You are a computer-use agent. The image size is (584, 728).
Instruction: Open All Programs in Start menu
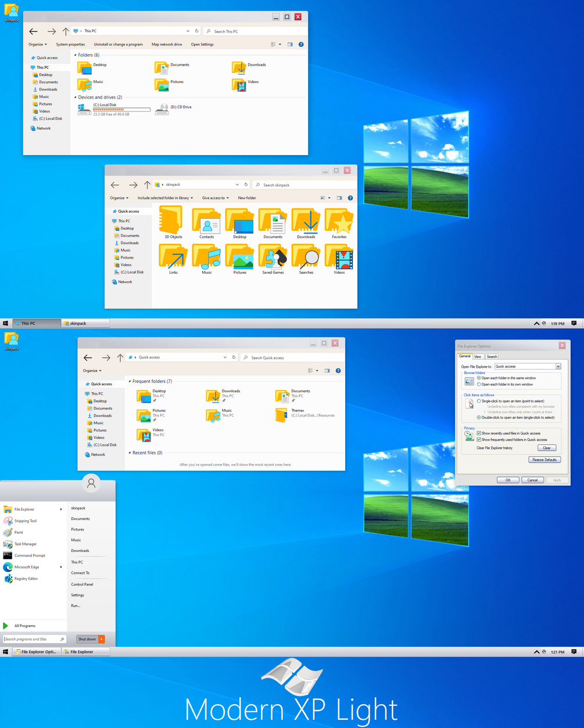click(25, 626)
